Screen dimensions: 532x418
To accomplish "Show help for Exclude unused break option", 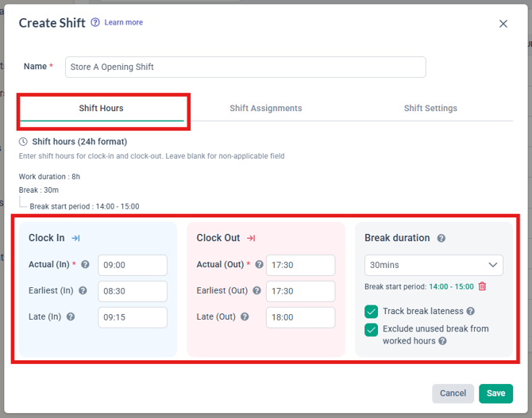I will tap(442, 341).
